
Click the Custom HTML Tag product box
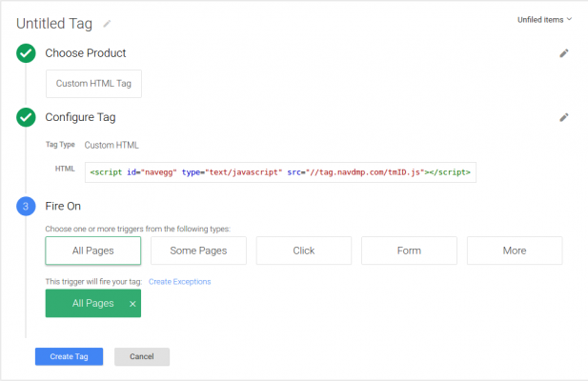tap(93, 84)
